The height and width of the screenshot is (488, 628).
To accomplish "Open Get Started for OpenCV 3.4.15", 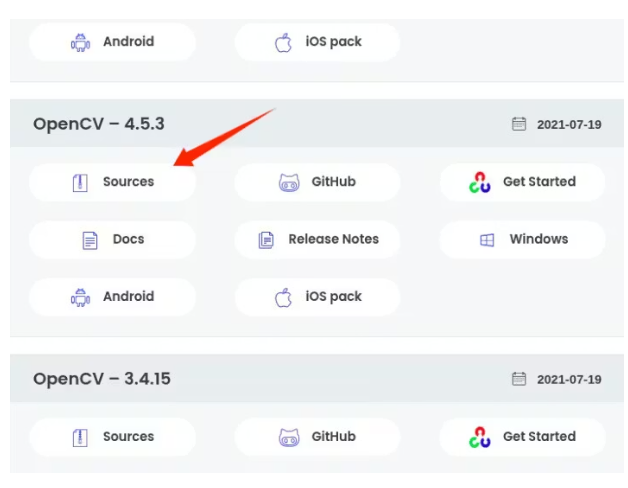I will click(x=522, y=437).
